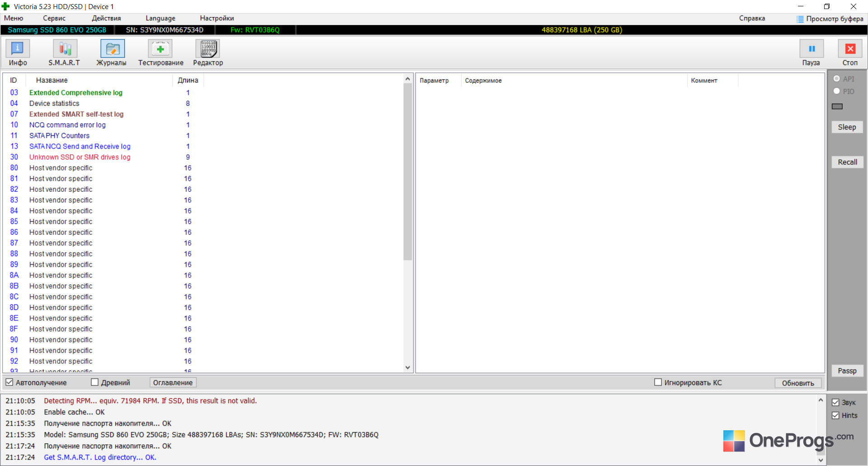Click the Passp button
This screenshot has height=466, width=868.
tap(847, 371)
